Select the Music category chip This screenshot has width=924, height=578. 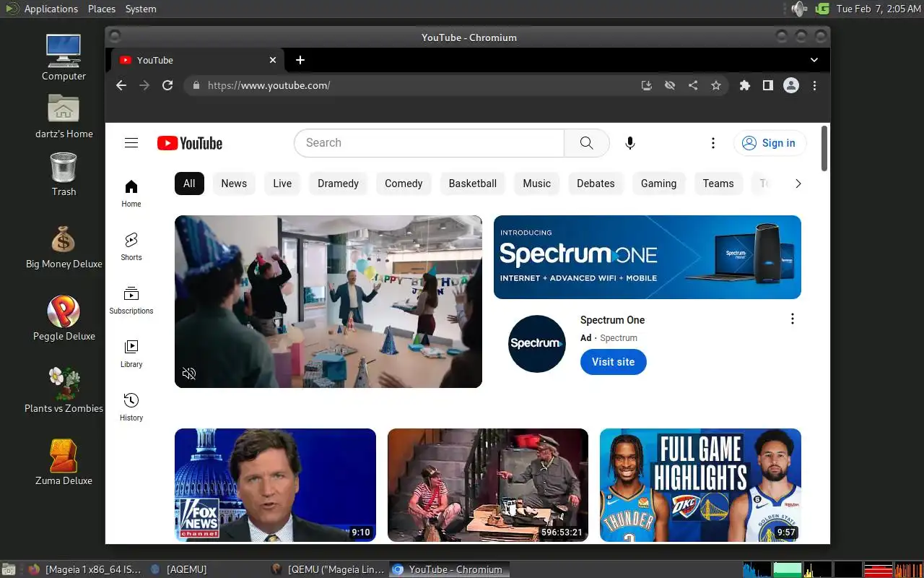(536, 184)
